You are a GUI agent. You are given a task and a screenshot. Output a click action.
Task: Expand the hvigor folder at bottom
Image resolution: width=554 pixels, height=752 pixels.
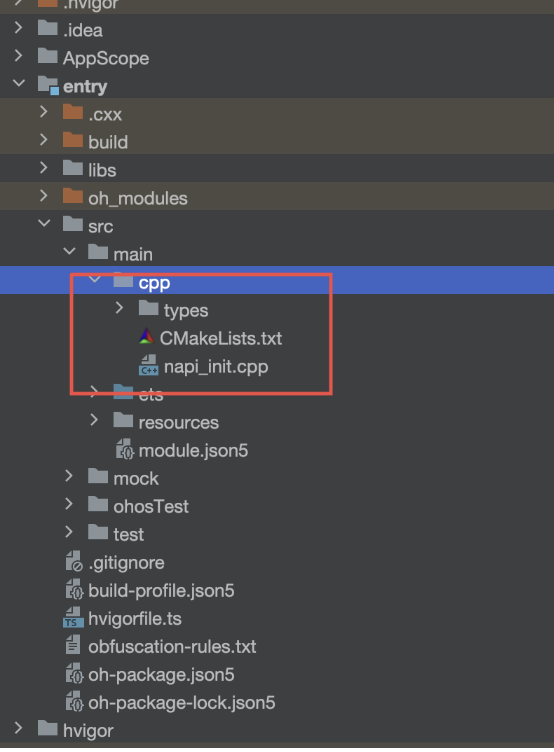tap(18, 728)
